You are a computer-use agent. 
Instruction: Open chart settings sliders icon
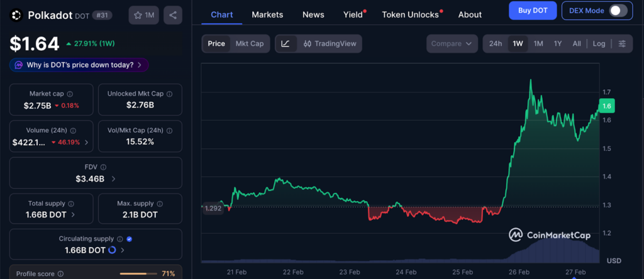[x=622, y=44]
